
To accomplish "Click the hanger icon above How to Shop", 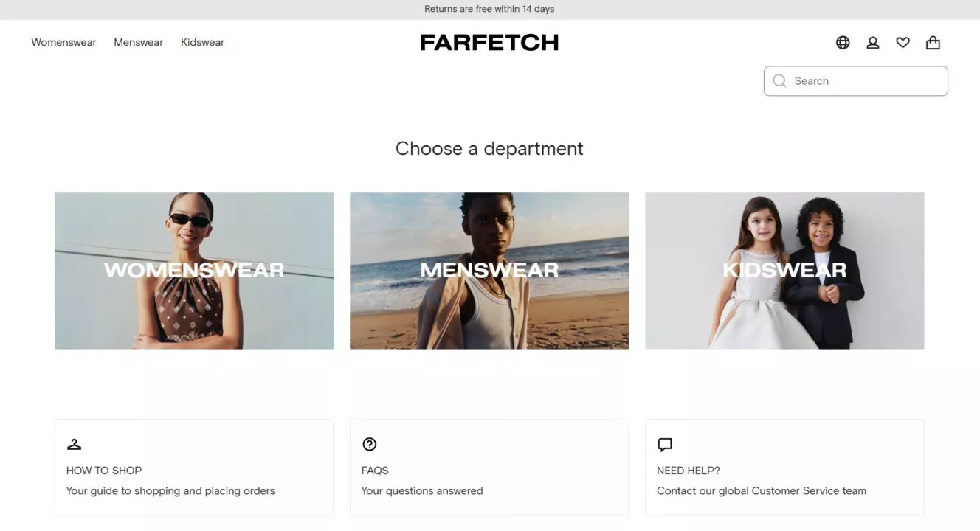I will point(75,444).
